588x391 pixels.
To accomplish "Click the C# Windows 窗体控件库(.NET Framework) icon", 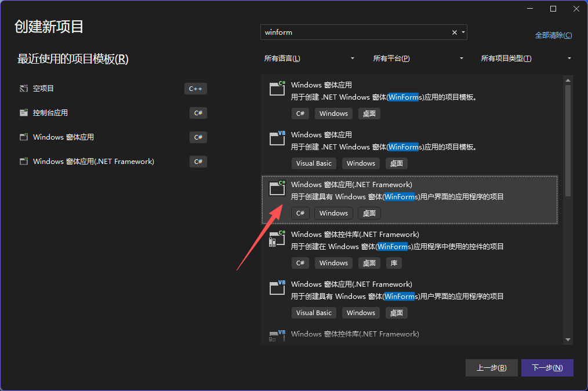I will (278, 238).
